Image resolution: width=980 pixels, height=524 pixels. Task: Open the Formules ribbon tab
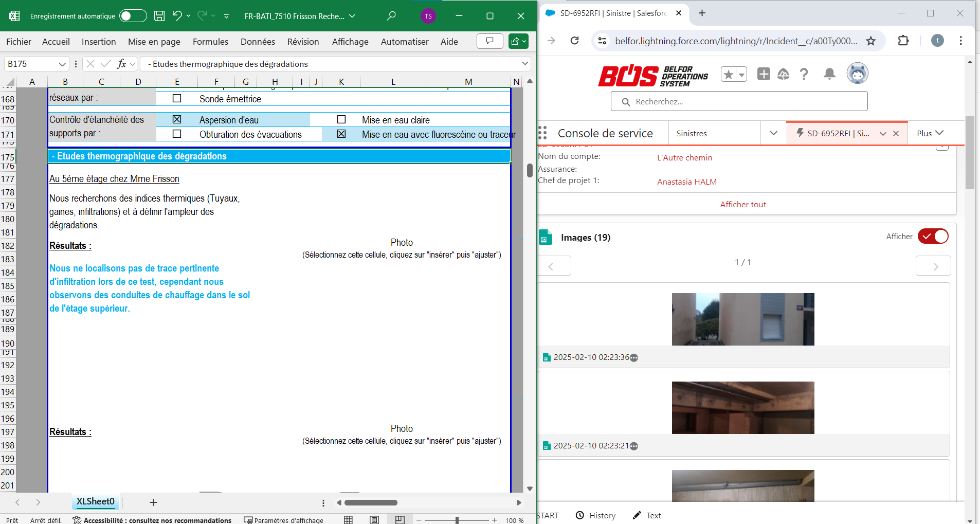[210, 42]
